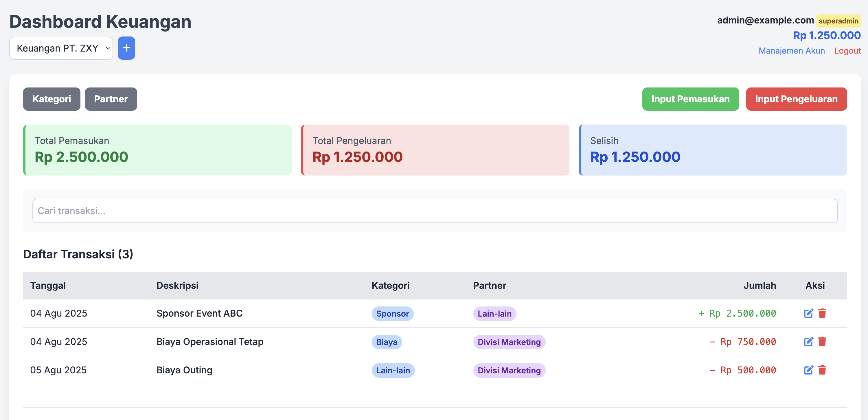
Task: Click the Sponsor Event ABC description
Action: point(199,313)
